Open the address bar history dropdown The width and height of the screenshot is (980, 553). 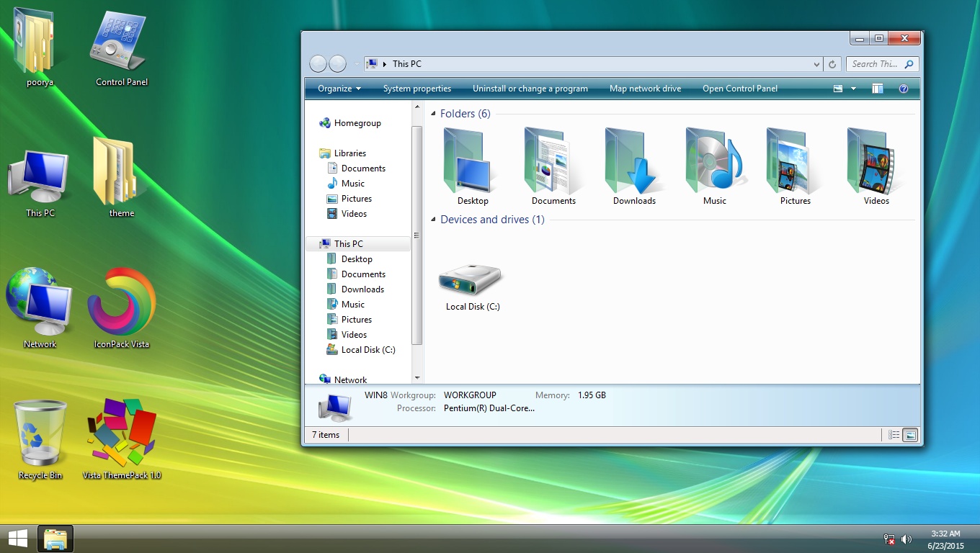[x=815, y=64]
